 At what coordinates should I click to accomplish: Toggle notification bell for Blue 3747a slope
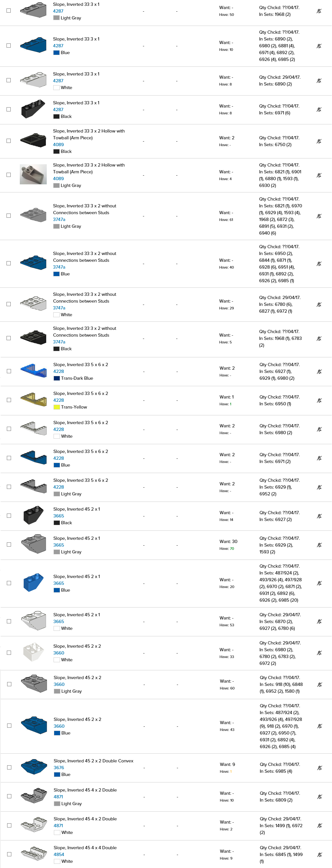tap(319, 263)
